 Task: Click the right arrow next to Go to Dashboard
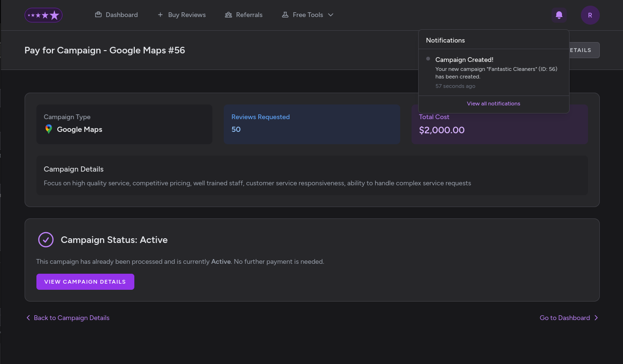(x=596, y=318)
